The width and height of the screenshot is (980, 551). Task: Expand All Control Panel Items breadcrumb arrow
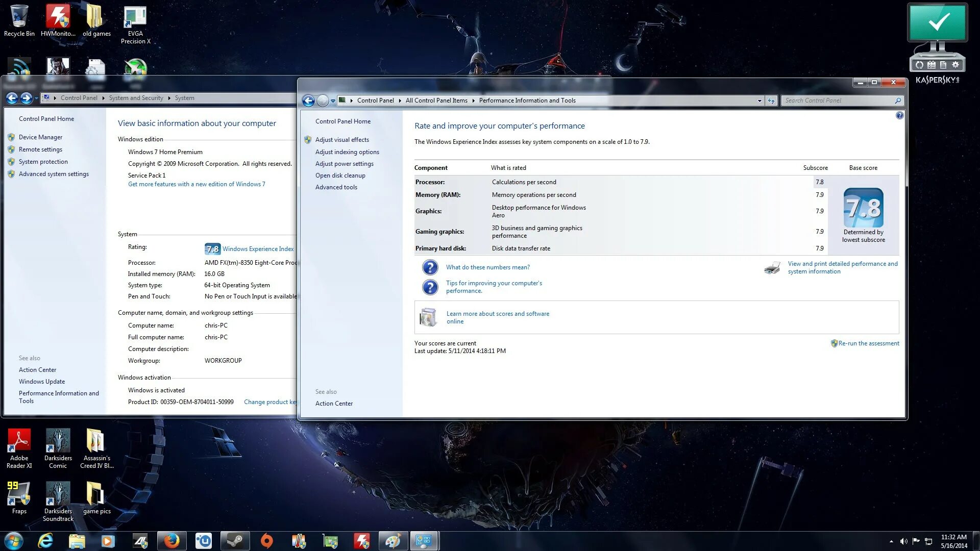tap(473, 101)
